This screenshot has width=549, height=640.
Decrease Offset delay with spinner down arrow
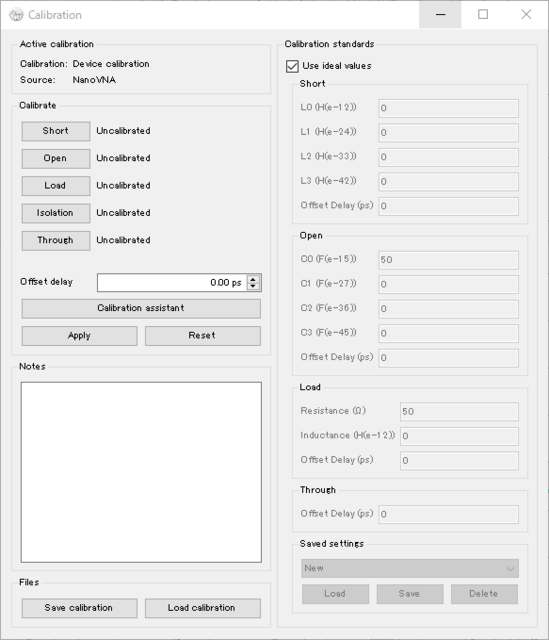pyautogui.click(x=253, y=286)
